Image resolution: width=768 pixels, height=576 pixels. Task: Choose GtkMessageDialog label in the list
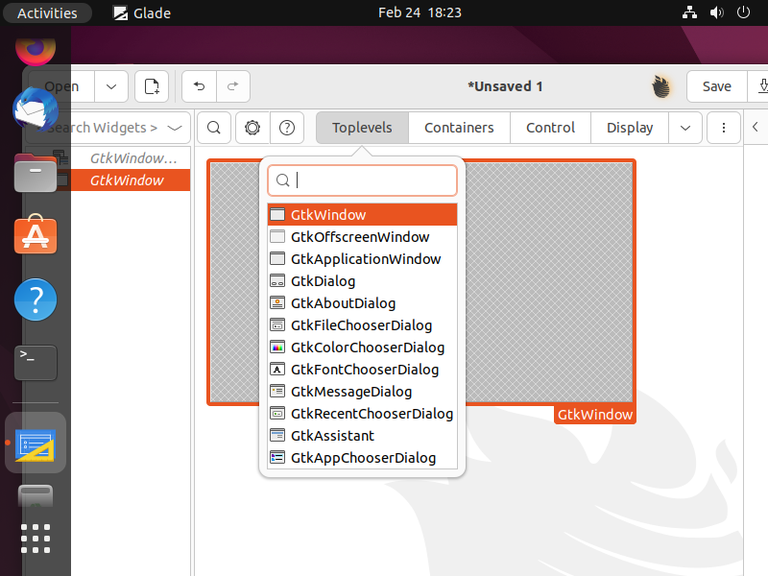click(x=351, y=391)
